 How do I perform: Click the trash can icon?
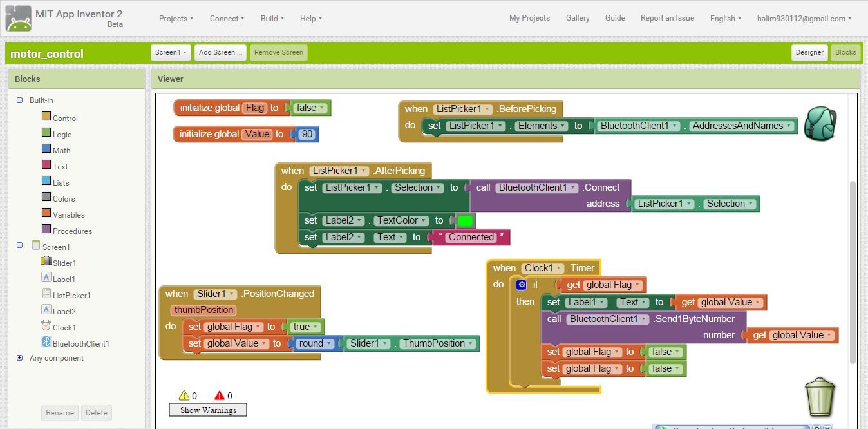(x=820, y=397)
